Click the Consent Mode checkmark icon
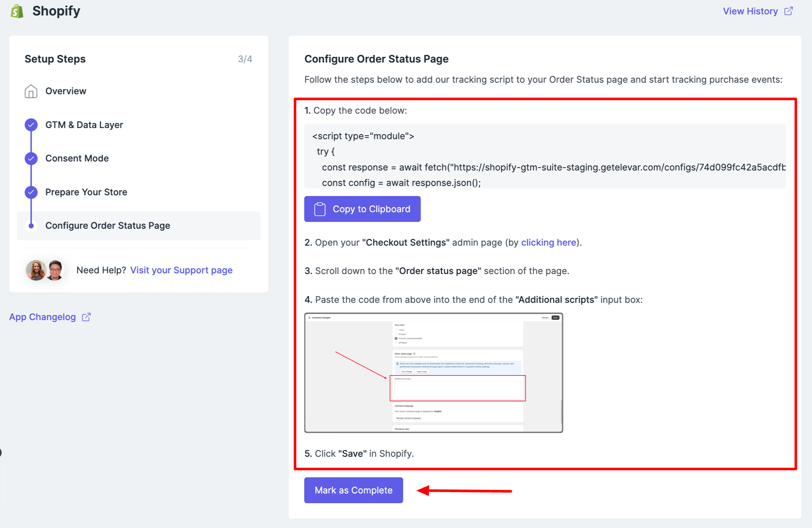The image size is (812, 528). (31, 158)
